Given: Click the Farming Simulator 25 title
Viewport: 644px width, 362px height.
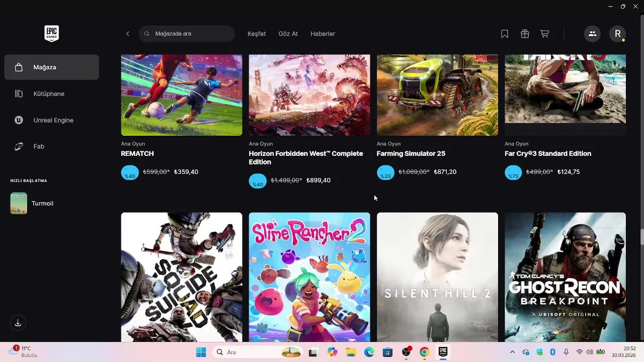Looking at the screenshot, I should point(411,153).
